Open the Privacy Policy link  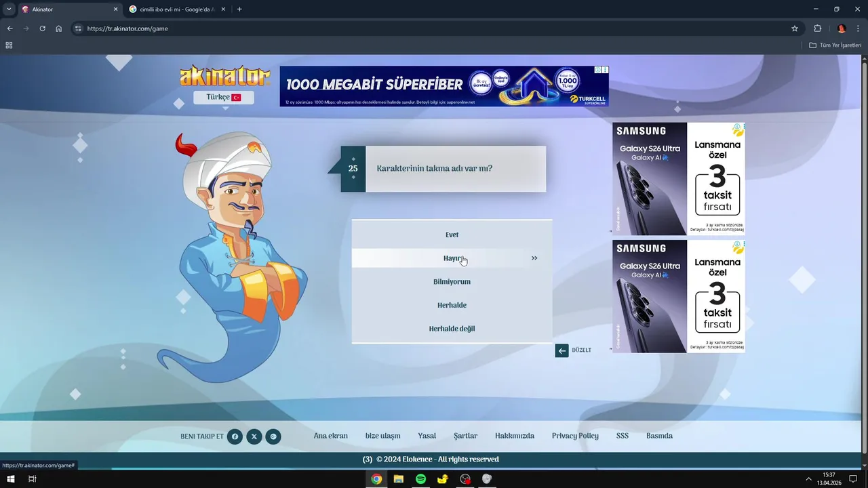coord(575,436)
